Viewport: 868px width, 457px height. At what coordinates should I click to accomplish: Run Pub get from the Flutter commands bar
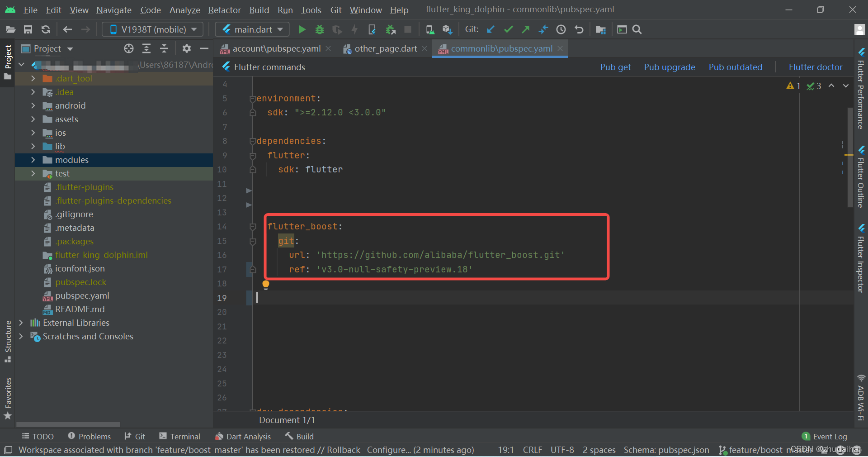point(615,67)
